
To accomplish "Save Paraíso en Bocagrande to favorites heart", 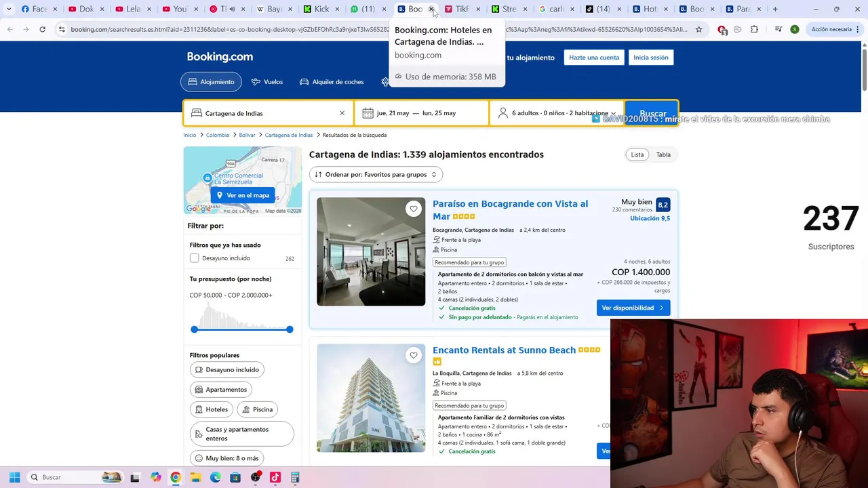I will coord(414,209).
